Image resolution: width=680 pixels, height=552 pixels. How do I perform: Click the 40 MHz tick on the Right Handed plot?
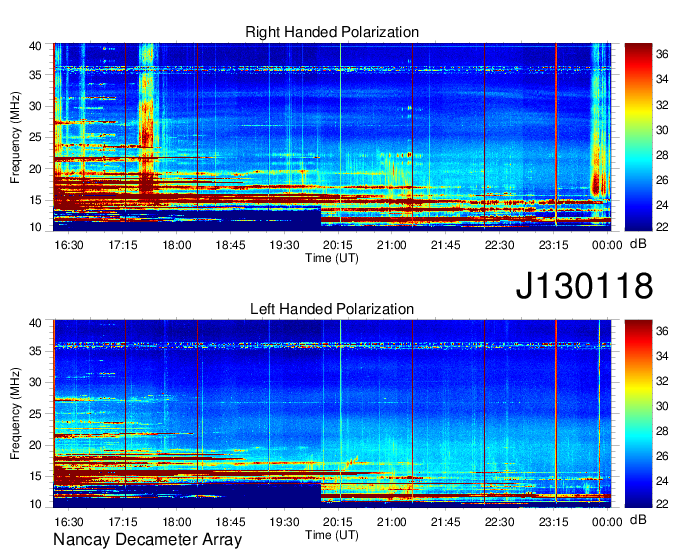click(x=35, y=46)
